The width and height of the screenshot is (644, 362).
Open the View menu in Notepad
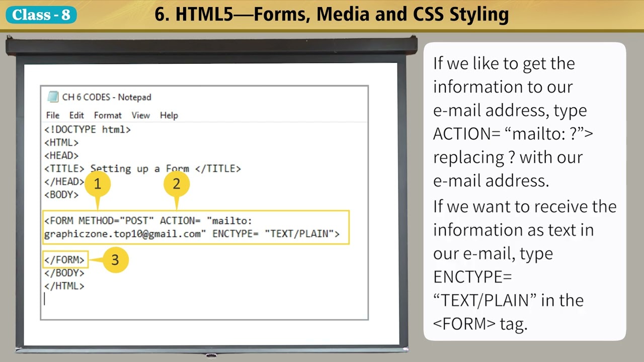point(141,115)
